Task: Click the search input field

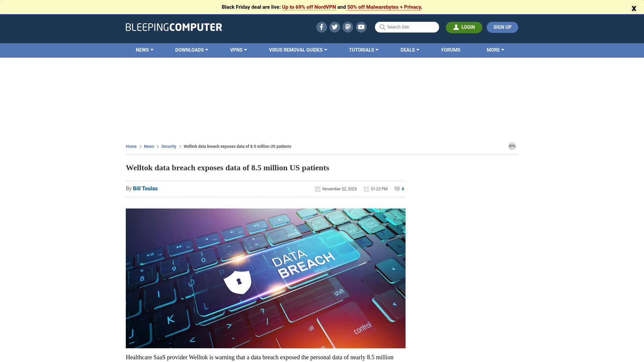Action: [x=407, y=26]
